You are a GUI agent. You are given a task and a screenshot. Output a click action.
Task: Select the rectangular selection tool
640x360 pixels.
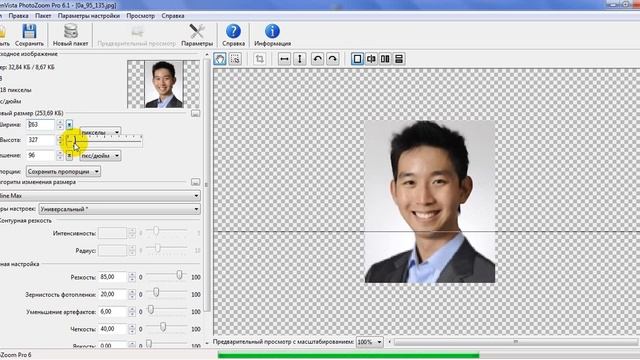point(235,59)
